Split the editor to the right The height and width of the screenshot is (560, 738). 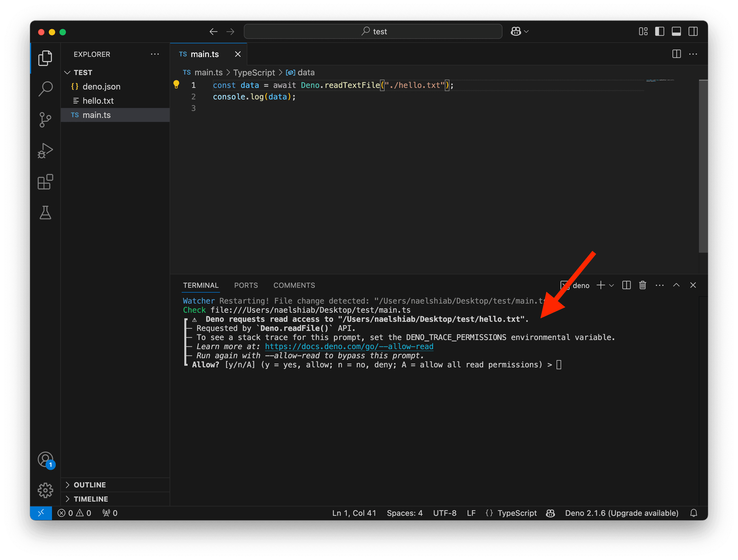pos(677,54)
